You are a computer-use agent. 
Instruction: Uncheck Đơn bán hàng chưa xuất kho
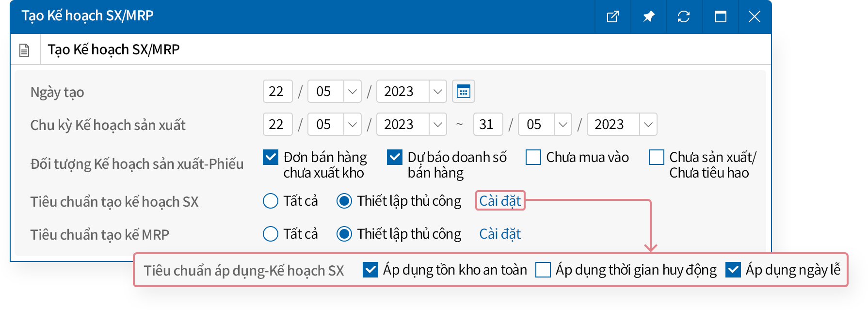[x=271, y=157]
